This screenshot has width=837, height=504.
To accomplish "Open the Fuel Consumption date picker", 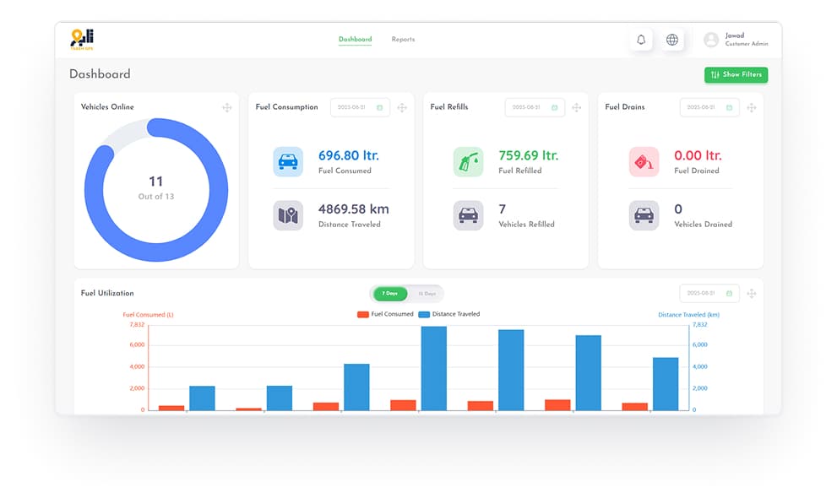I will pyautogui.click(x=360, y=107).
